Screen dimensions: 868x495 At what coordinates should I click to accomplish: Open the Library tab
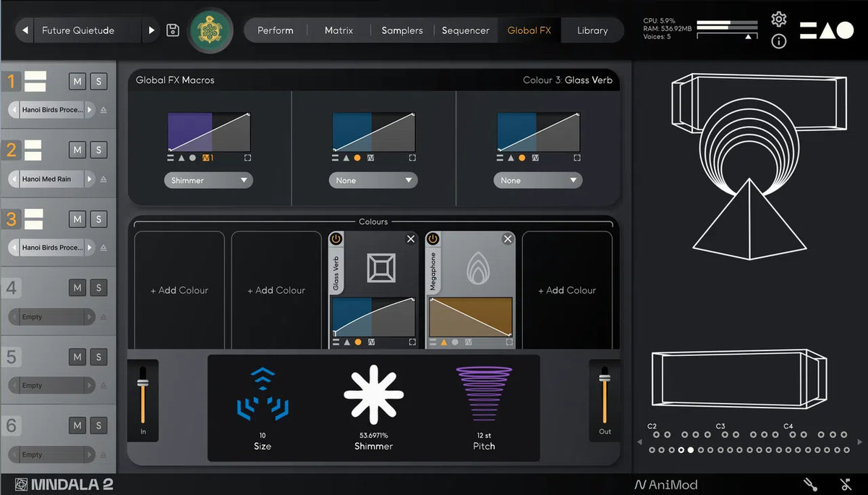click(x=592, y=30)
